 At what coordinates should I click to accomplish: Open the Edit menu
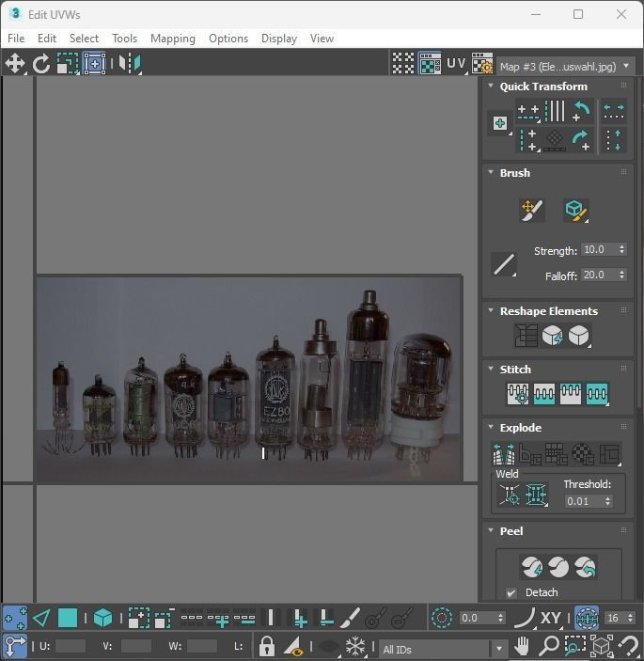point(47,39)
